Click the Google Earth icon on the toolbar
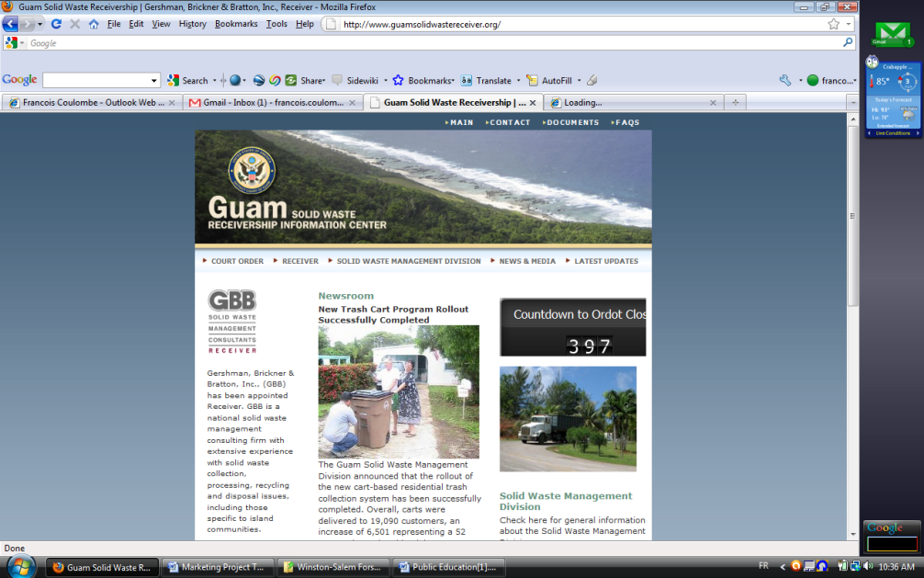The width and height of the screenshot is (924, 578). pyautogui.click(x=259, y=80)
